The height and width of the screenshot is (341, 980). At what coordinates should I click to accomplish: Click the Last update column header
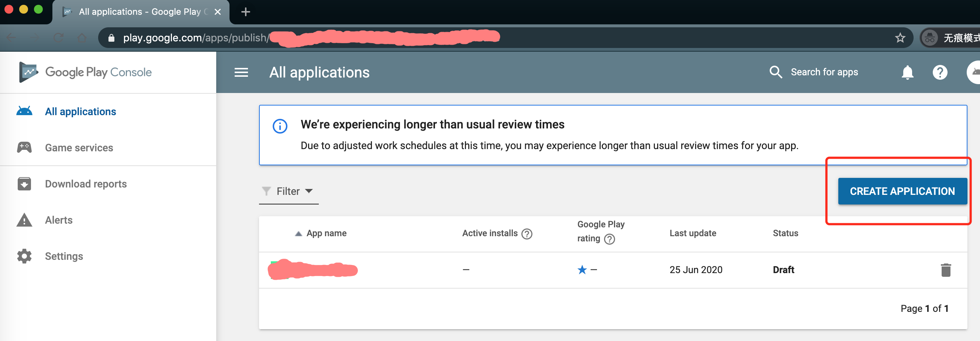(x=693, y=233)
